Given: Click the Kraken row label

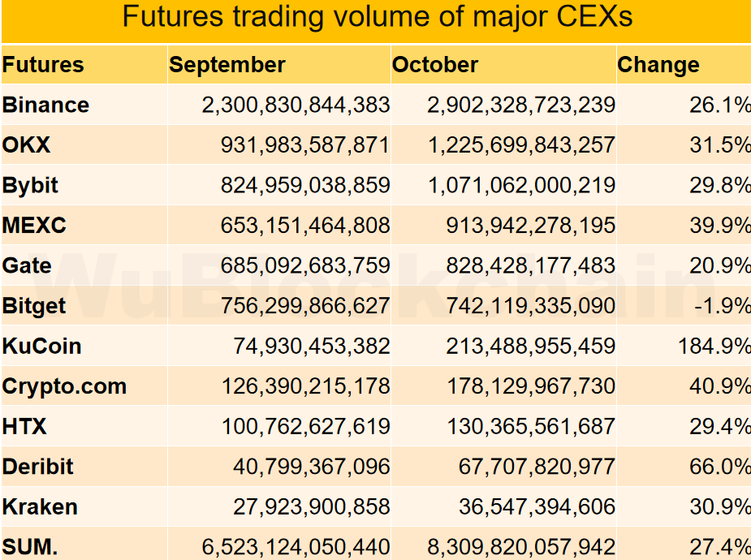Looking at the screenshot, I should click(40, 507).
